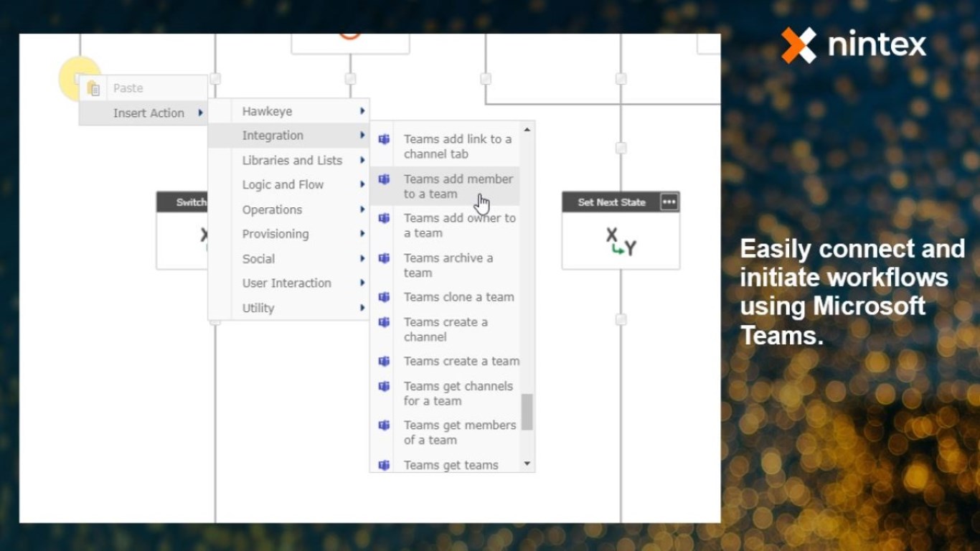The height and width of the screenshot is (551, 980).
Task: Choose Teams add owner to a team
Action: [445, 225]
